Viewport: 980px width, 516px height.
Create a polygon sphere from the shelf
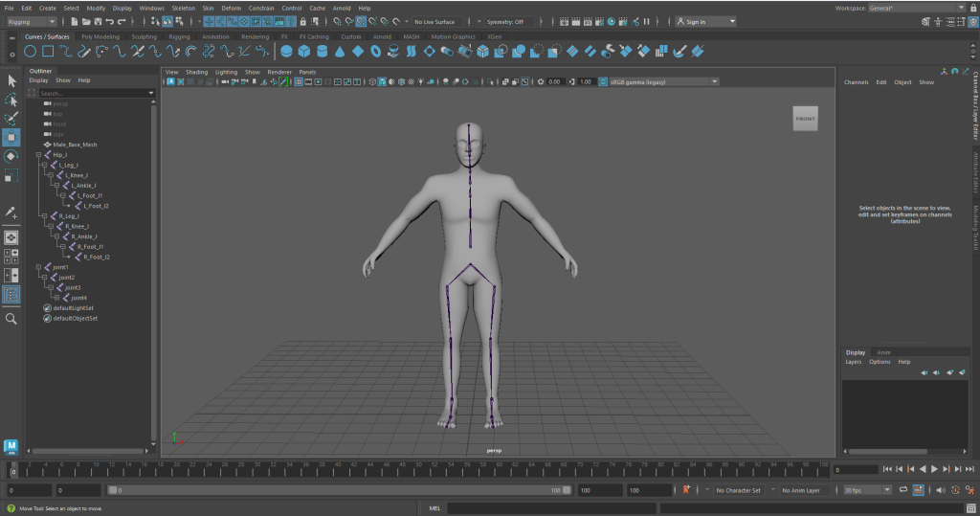tap(288, 51)
